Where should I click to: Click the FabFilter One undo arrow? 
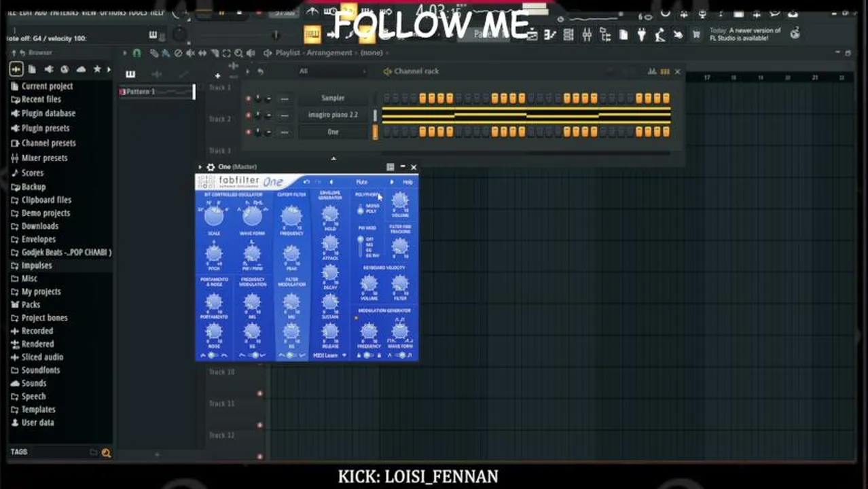[306, 182]
